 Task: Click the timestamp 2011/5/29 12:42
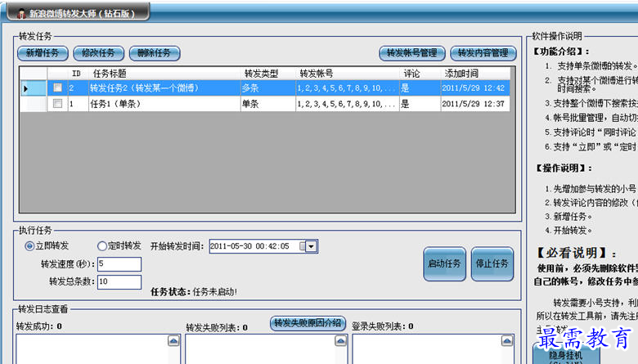pyautogui.click(x=474, y=88)
